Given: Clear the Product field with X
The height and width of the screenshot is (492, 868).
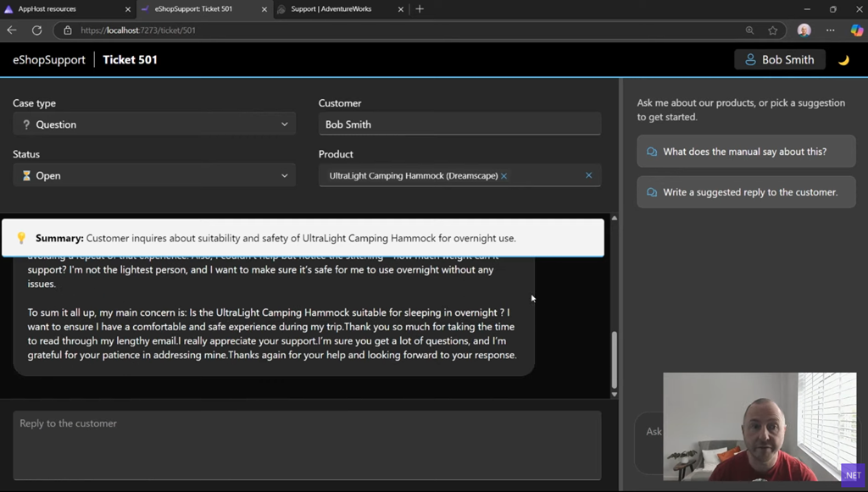Looking at the screenshot, I should pos(589,175).
